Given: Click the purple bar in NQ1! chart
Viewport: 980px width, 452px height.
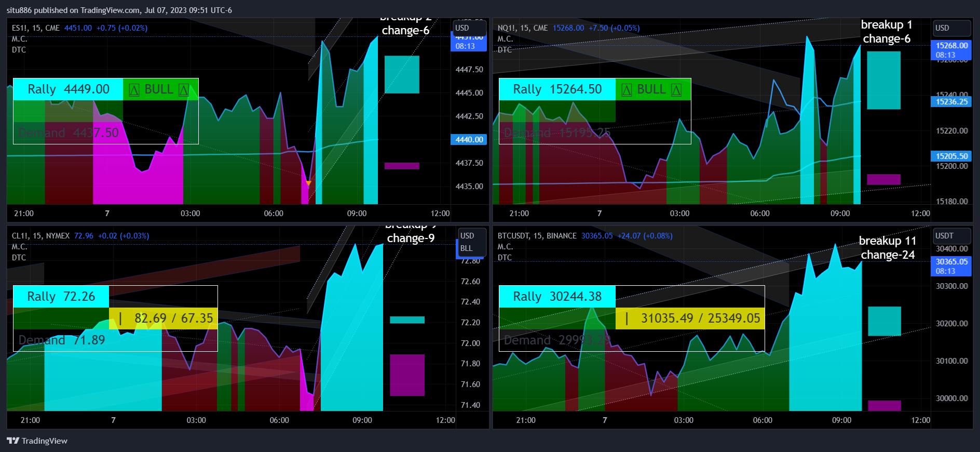Looking at the screenshot, I should point(883,180).
